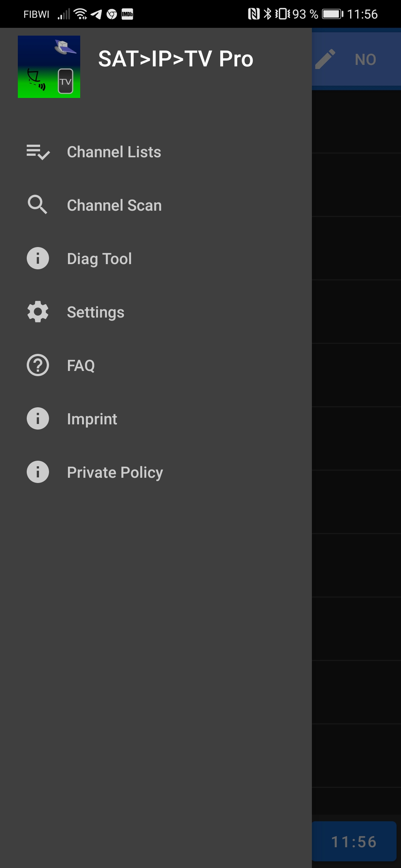The width and height of the screenshot is (401, 868).
Task: Open the Diag Tool menu entry
Action: click(x=100, y=259)
